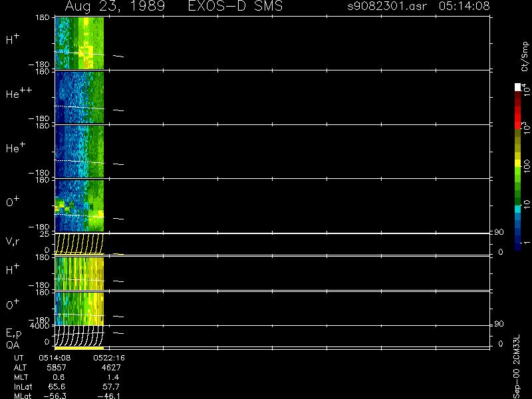Viewport: 532px width, 399px height.
Task: Select the '10^3' color bar tick label
Action: pyautogui.click(x=525, y=128)
